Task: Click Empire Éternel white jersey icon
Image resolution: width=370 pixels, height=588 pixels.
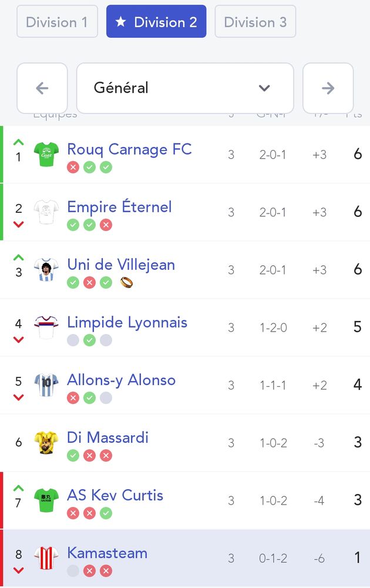Action: click(x=46, y=212)
